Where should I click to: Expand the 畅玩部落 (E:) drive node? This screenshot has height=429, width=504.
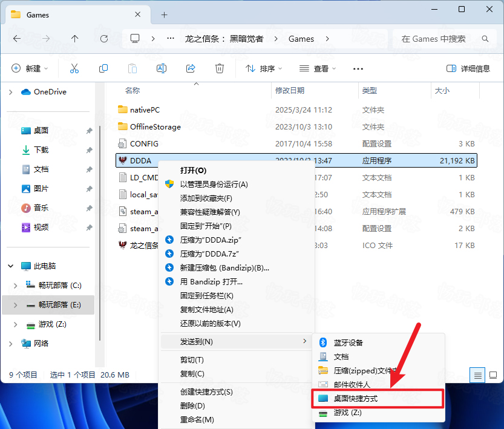(15, 304)
